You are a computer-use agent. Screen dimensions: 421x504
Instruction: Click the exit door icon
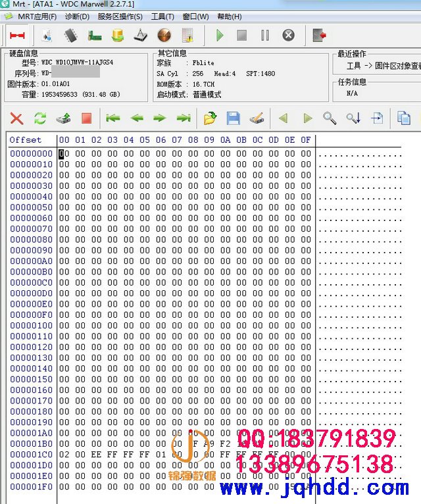tap(319, 36)
